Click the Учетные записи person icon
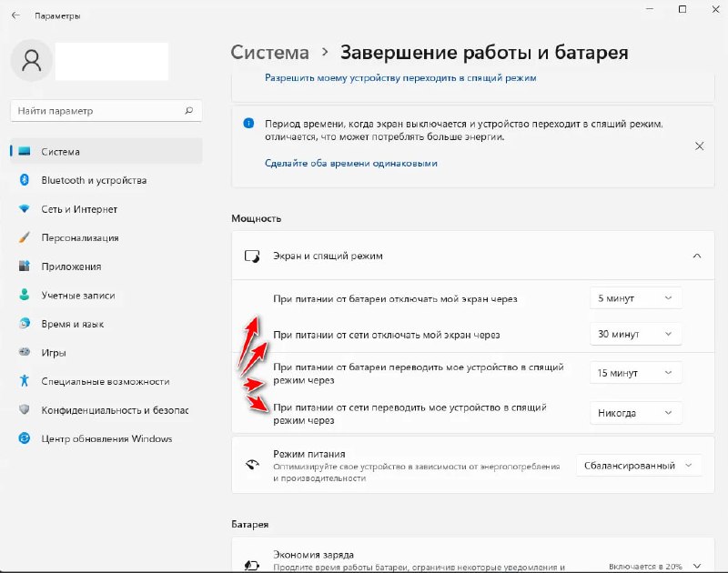This screenshot has height=573, width=728. 25,295
